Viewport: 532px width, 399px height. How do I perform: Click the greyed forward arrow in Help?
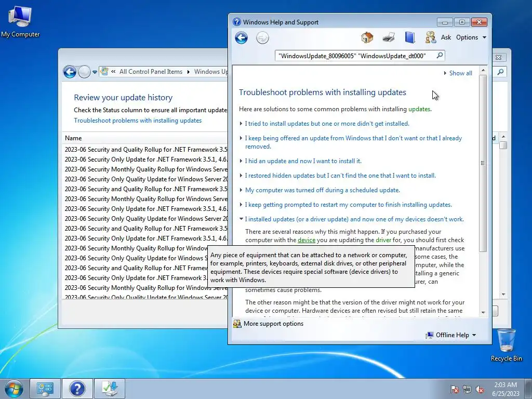262,37
